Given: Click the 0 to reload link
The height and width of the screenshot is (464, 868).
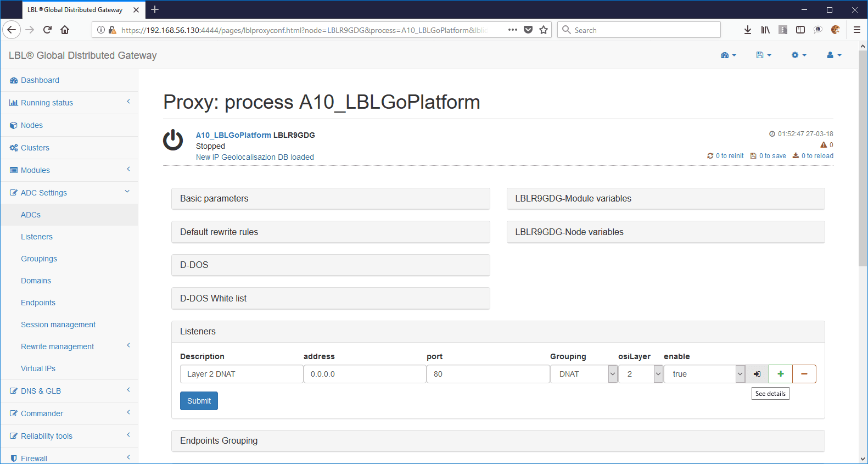Looking at the screenshot, I should (x=813, y=156).
